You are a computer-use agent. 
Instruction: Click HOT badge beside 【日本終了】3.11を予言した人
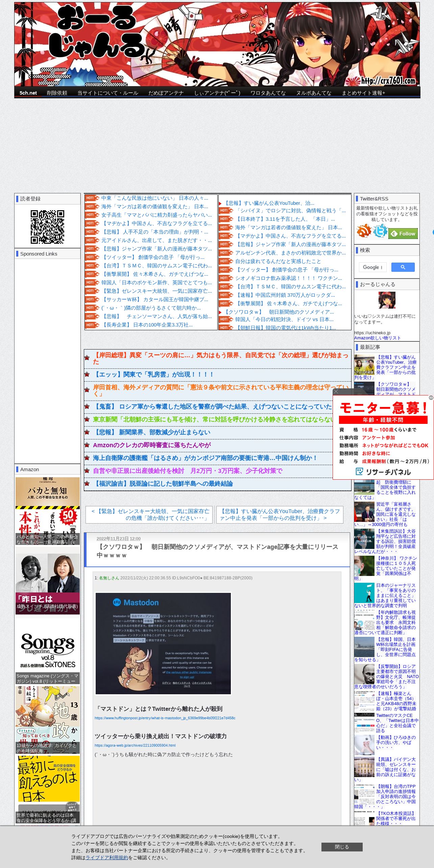click(226, 219)
